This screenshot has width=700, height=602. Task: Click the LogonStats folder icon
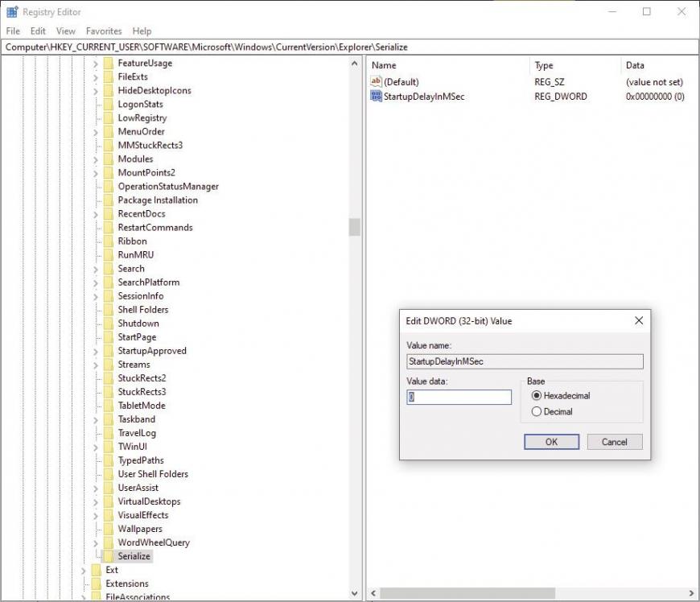click(x=108, y=104)
